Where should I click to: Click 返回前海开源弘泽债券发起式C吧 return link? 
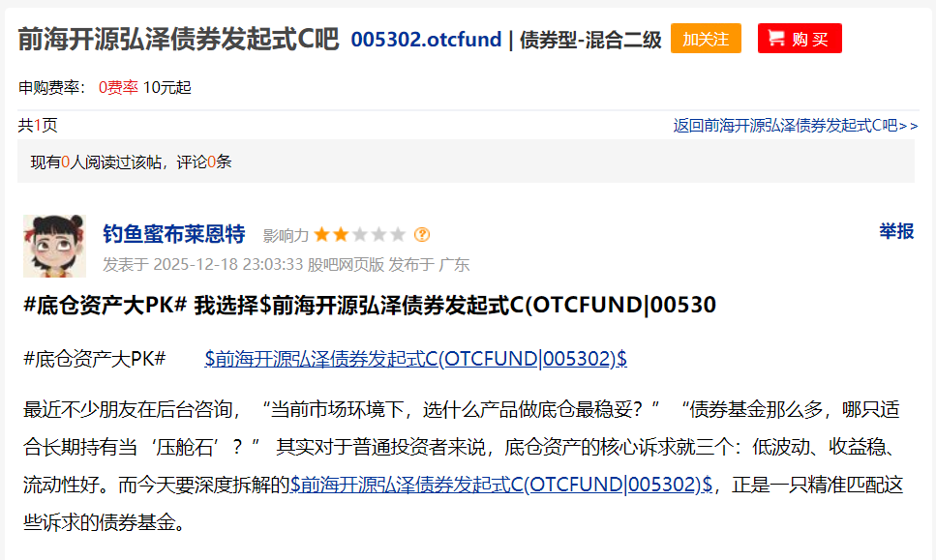(x=796, y=125)
